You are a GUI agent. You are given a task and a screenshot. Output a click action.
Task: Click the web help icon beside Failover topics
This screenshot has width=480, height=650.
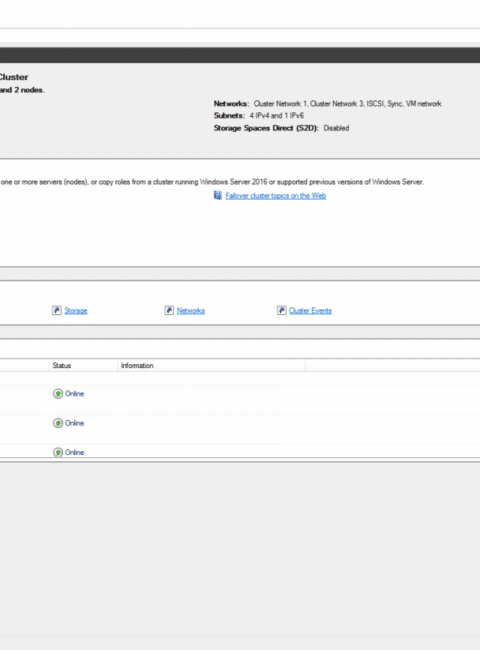(x=218, y=195)
